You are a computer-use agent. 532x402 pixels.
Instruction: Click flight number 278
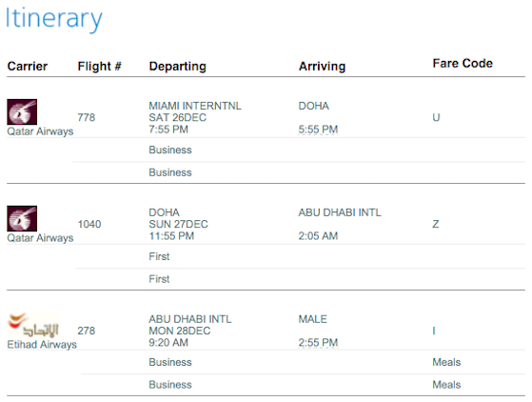(x=87, y=331)
